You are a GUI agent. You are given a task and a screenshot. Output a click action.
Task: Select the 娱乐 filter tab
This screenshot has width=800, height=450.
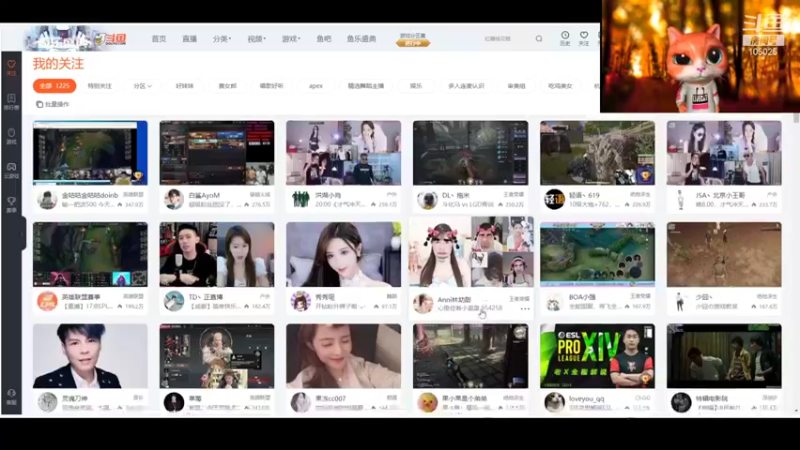click(x=416, y=86)
